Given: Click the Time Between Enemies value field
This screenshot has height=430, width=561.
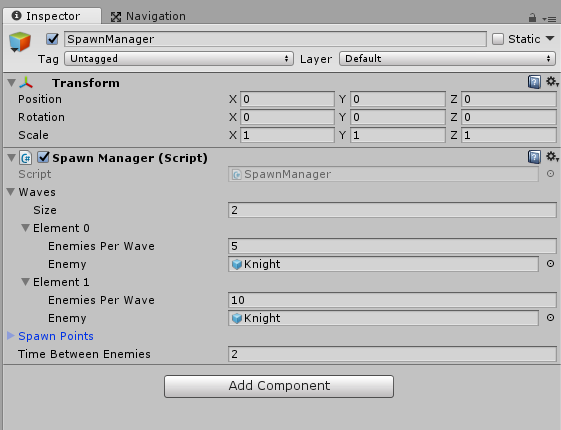Looking at the screenshot, I should tap(392, 354).
